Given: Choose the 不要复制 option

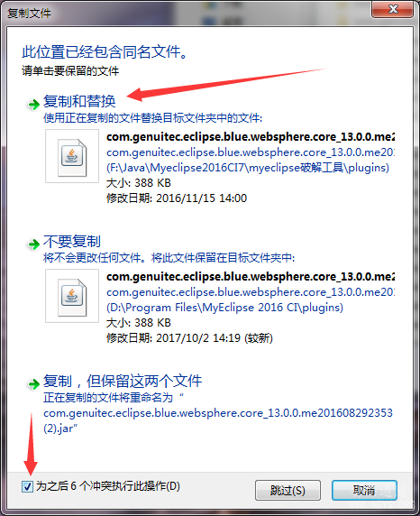Looking at the screenshot, I should coord(72,241).
